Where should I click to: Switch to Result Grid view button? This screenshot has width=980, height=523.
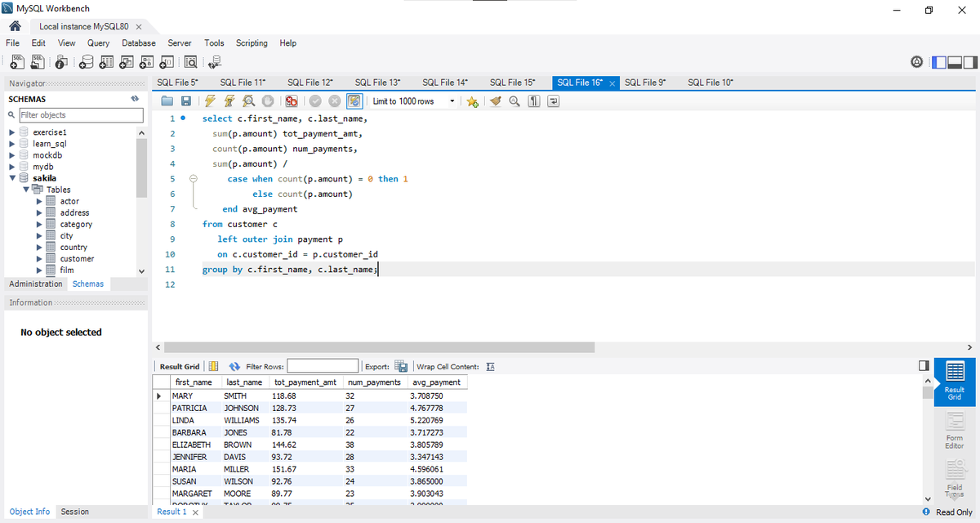[954, 380]
